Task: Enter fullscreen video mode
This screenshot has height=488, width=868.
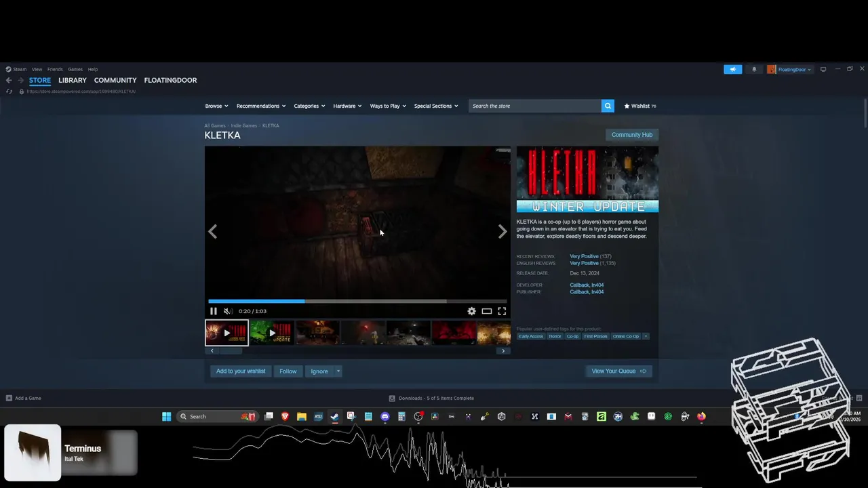Action: 502,311
